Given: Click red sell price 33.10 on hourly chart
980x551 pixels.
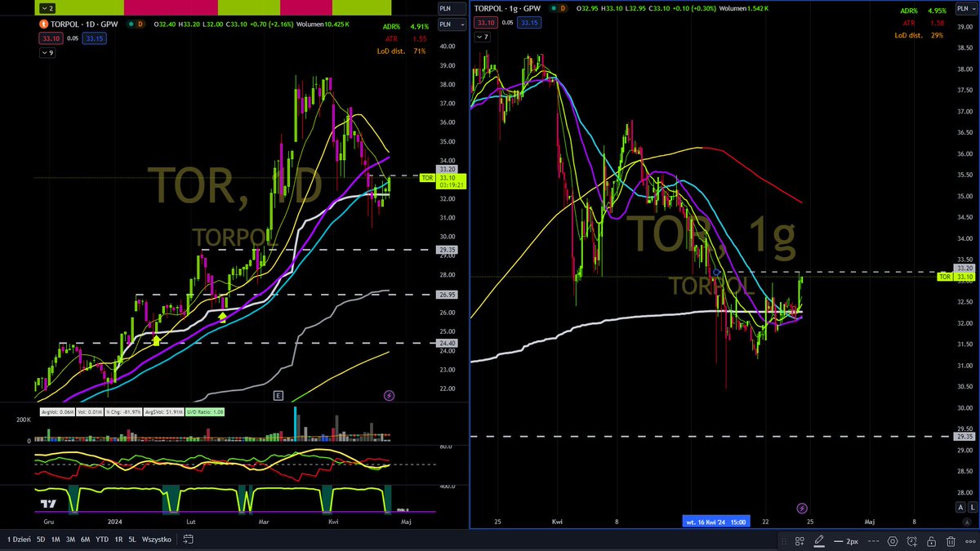Looking at the screenshot, I should pyautogui.click(x=487, y=23).
